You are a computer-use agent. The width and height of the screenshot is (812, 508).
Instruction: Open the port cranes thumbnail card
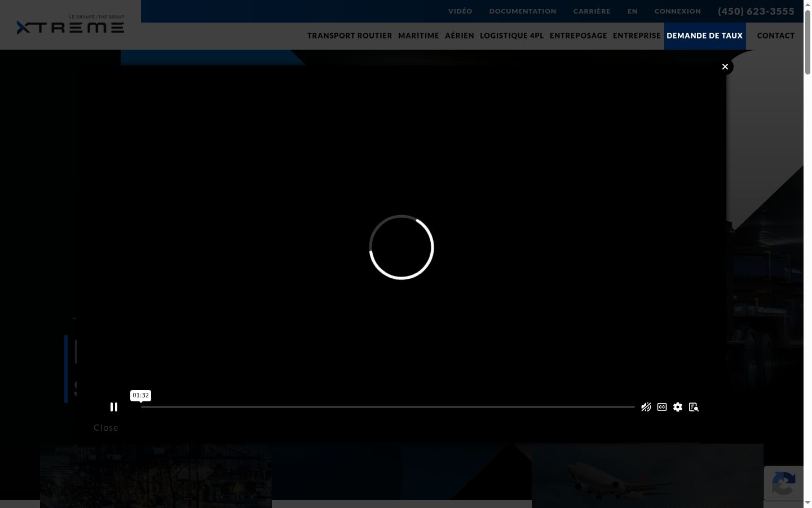156,475
